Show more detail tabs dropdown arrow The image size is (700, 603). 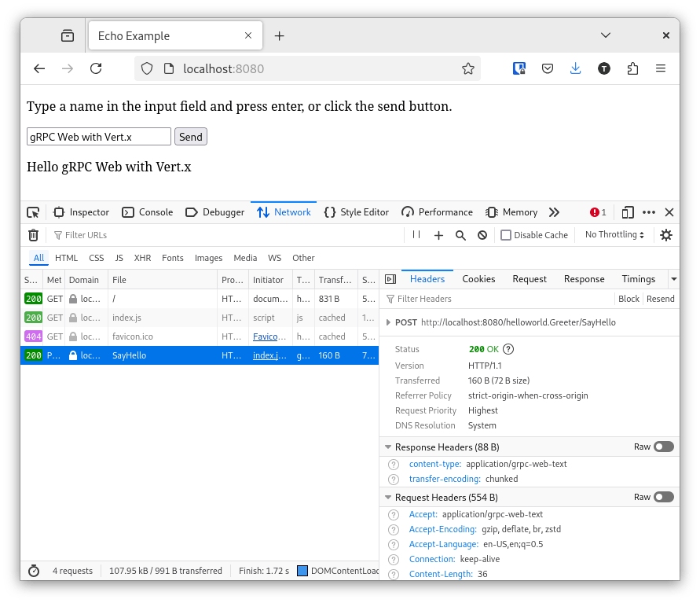pyautogui.click(x=673, y=279)
